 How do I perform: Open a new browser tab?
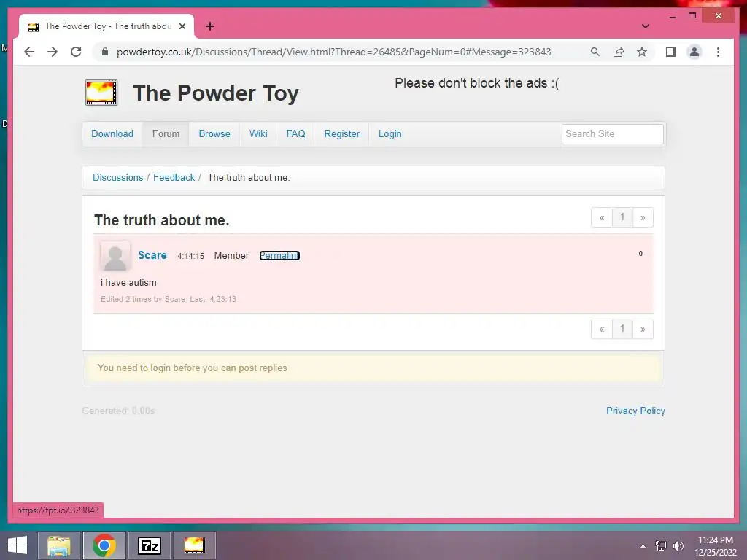(x=210, y=26)
